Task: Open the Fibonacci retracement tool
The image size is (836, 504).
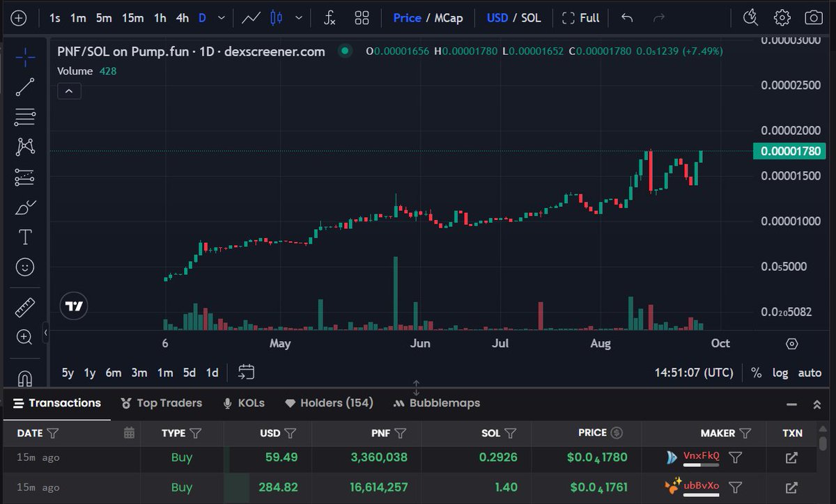Action: tap(25, 117)
